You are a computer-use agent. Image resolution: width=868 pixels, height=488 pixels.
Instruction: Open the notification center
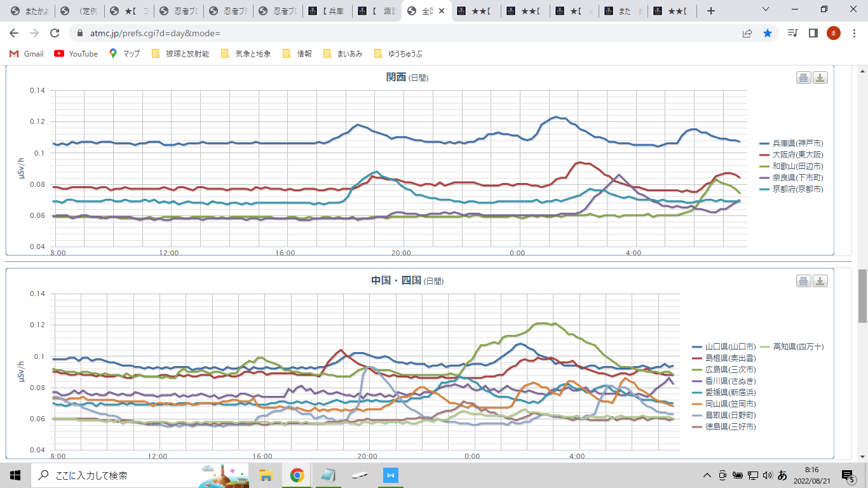tap(848, 475)
